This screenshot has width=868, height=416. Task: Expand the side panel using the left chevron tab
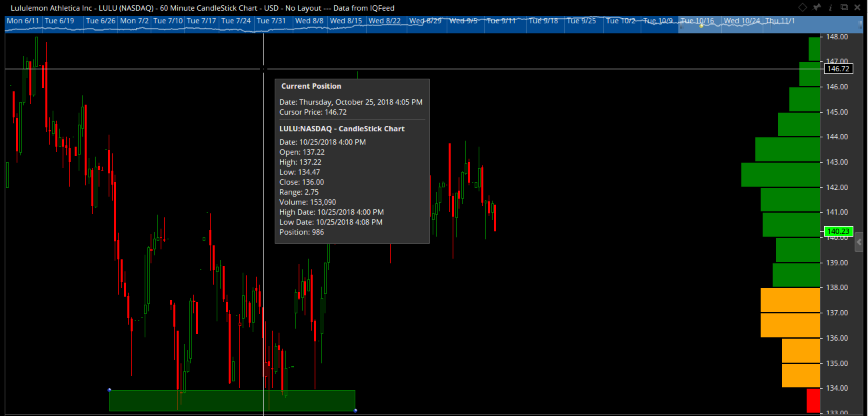pyautogui.click(x=860, y=243)
